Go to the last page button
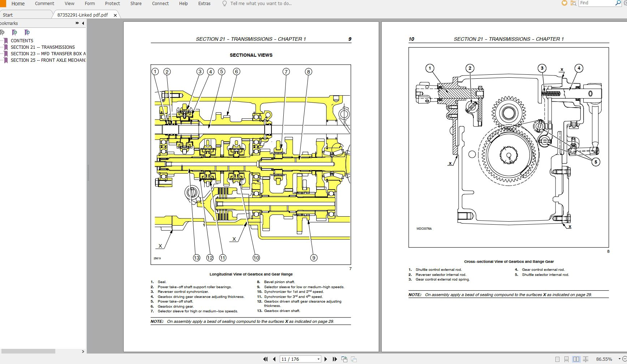The image size is (627, 364). [x=335, y=359]
